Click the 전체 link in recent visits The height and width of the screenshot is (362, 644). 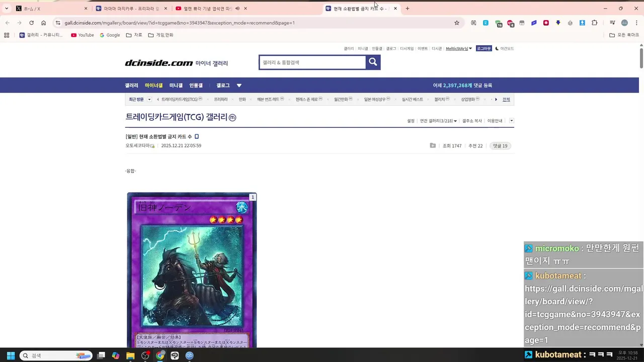click(x=506, y=100)
